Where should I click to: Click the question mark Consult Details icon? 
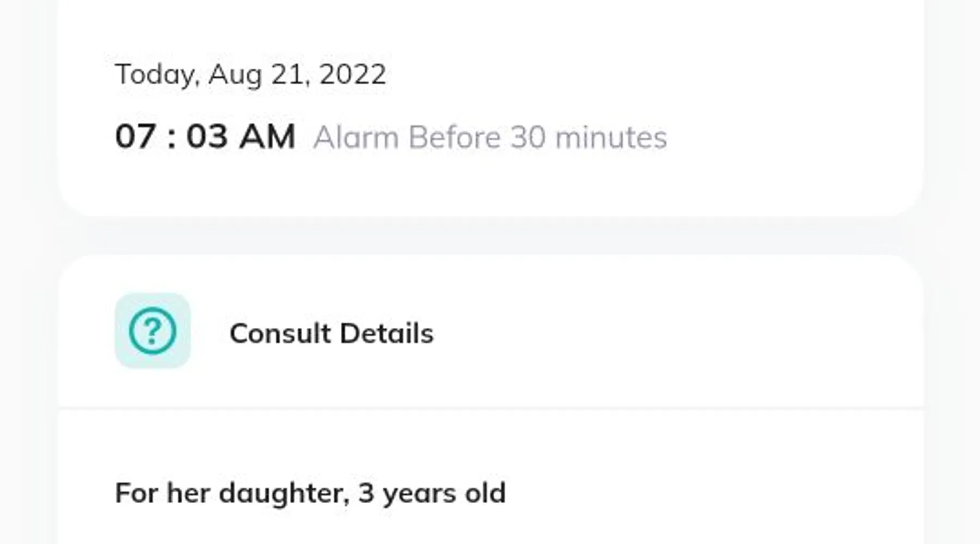click(x=152, y=331)
